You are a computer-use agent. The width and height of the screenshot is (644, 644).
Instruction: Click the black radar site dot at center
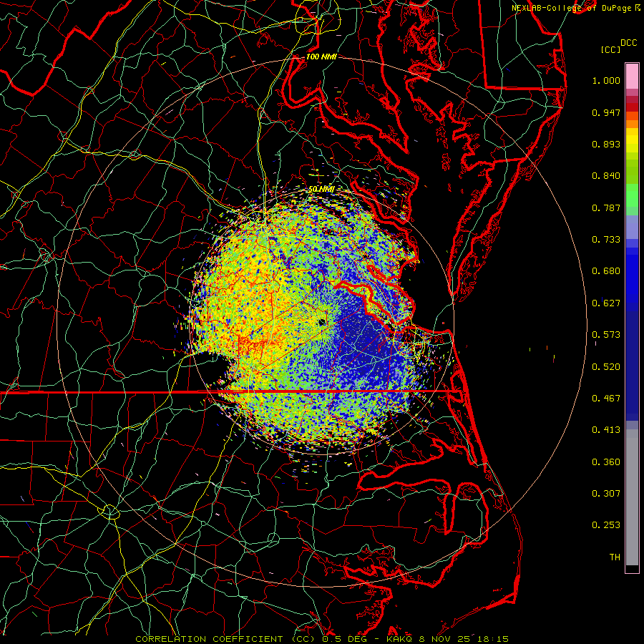tap(321, 323)
